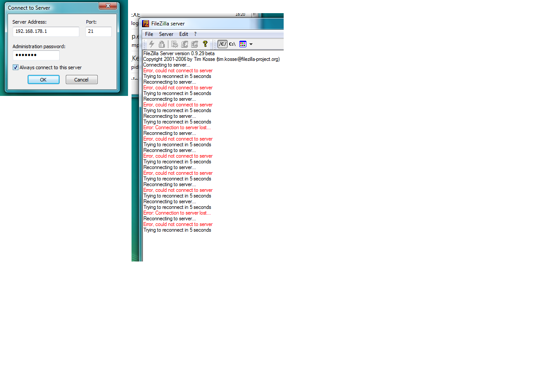The width and height of the screenshot is (534, 392).
Task: Focus the Administration password field
Action: pos(36,55)
